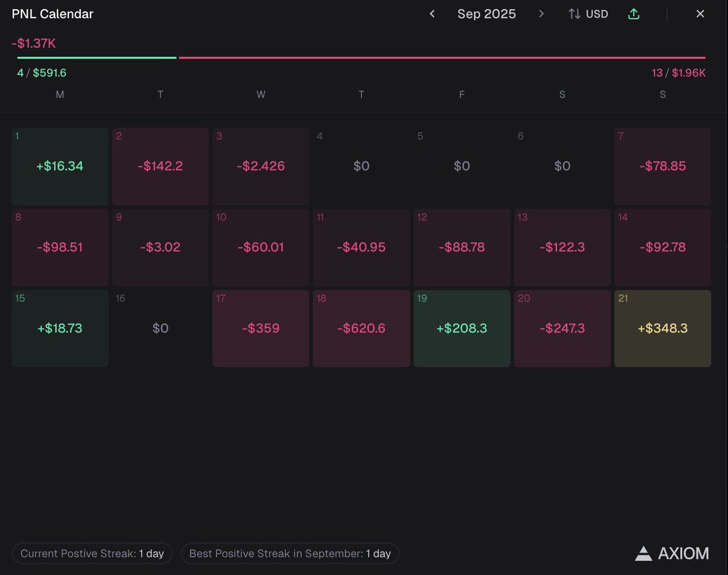728x575 pixels.
Task: Select day 18 cell with -$620.6
Action: (361, 328)
